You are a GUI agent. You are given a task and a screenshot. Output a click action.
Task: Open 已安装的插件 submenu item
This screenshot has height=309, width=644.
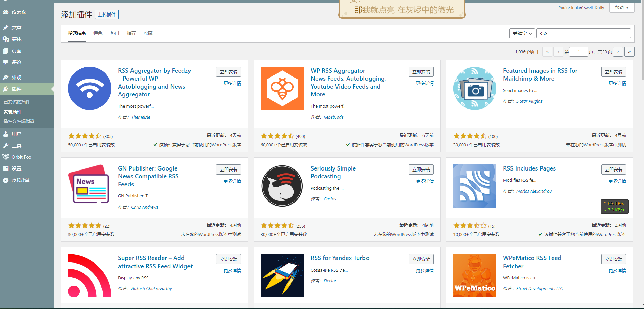click(x=17, y=102)
